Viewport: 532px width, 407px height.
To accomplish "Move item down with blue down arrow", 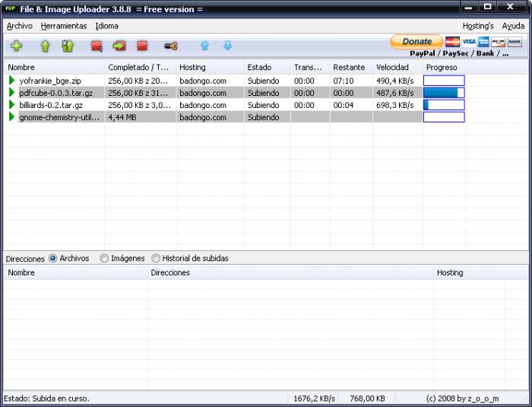I will 228,46.
